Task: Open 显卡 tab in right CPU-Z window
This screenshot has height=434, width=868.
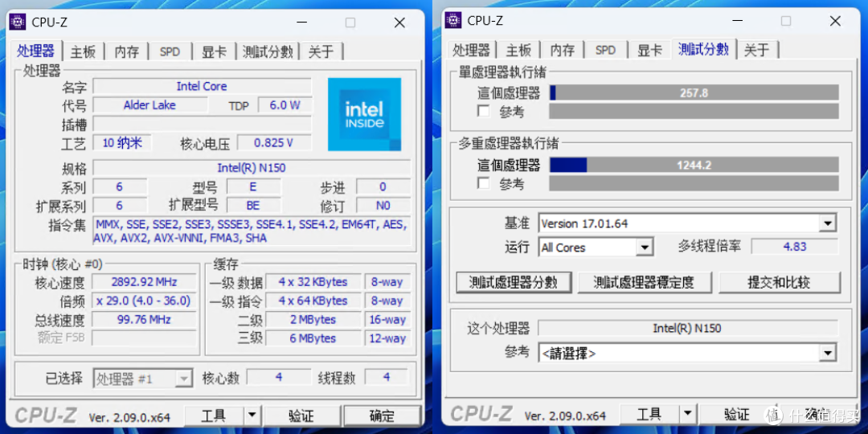Action: (x=649, y=51)
